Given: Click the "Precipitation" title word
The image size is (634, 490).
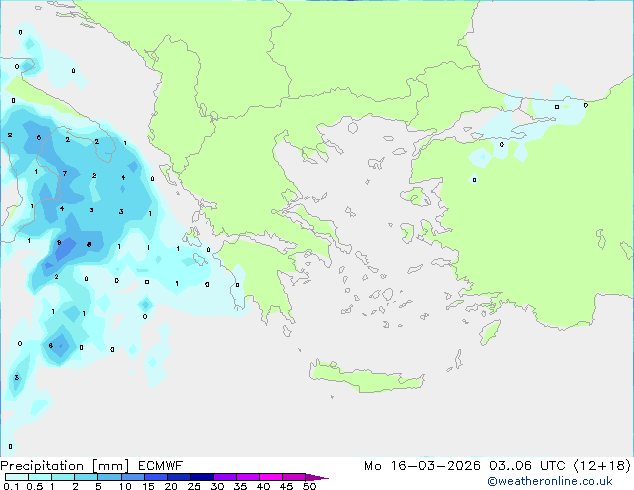Looking at the screenshot, I should (42, 466).
